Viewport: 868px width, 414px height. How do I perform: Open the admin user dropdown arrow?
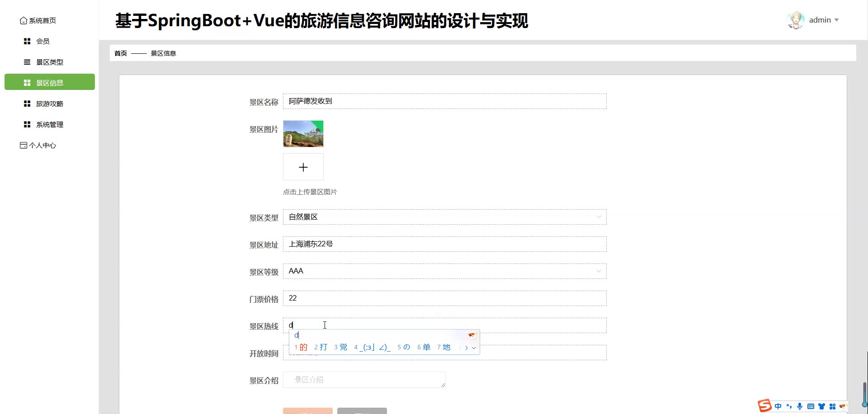[x=836, y=20]
